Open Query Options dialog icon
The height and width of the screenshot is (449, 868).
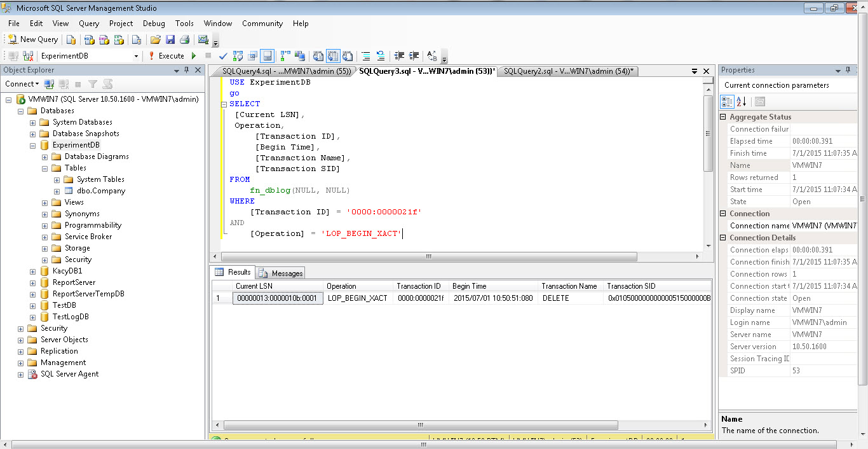[253, 56]
